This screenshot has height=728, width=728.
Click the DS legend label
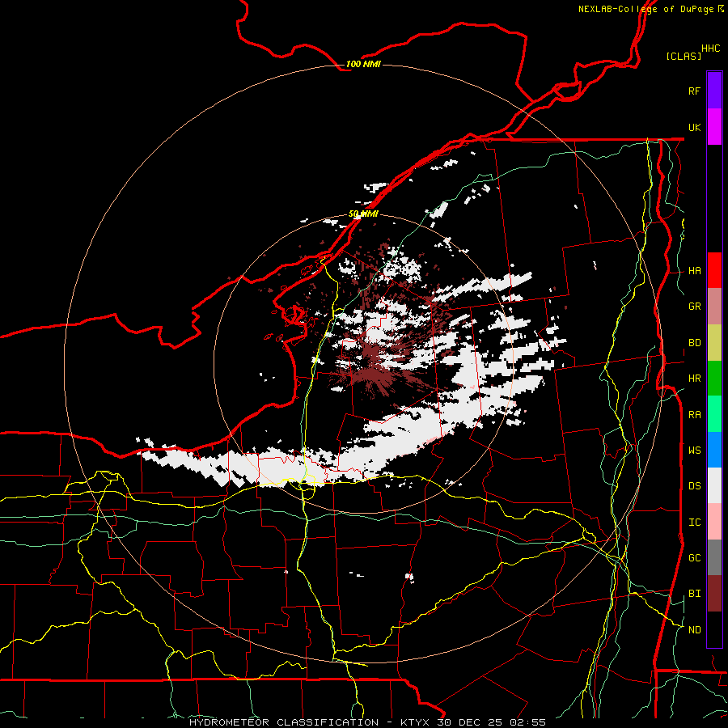tap(694, 485)
